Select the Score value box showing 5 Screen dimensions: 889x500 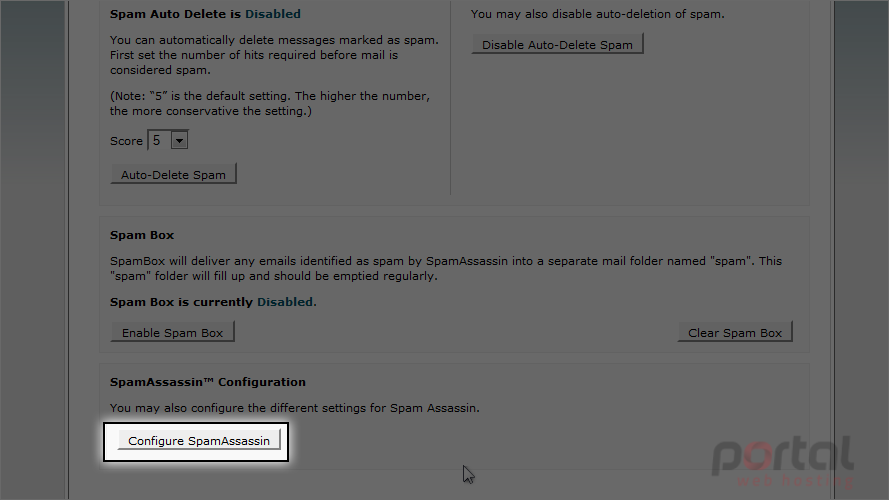pos(167,140)
